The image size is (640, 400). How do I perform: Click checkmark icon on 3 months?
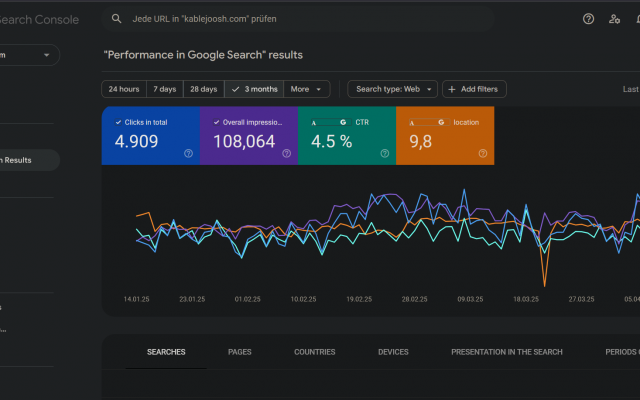[x=236, y=89]
